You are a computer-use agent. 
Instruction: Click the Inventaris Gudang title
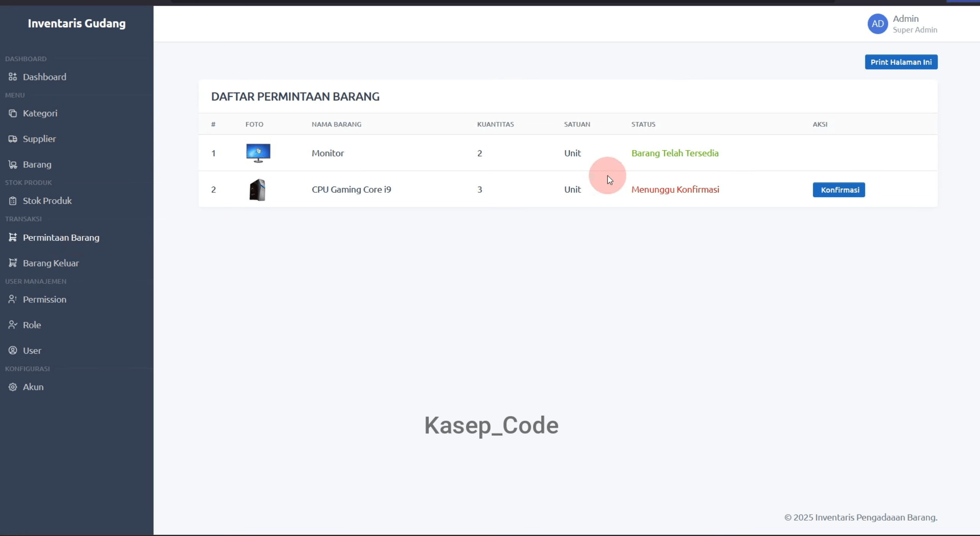77,23
